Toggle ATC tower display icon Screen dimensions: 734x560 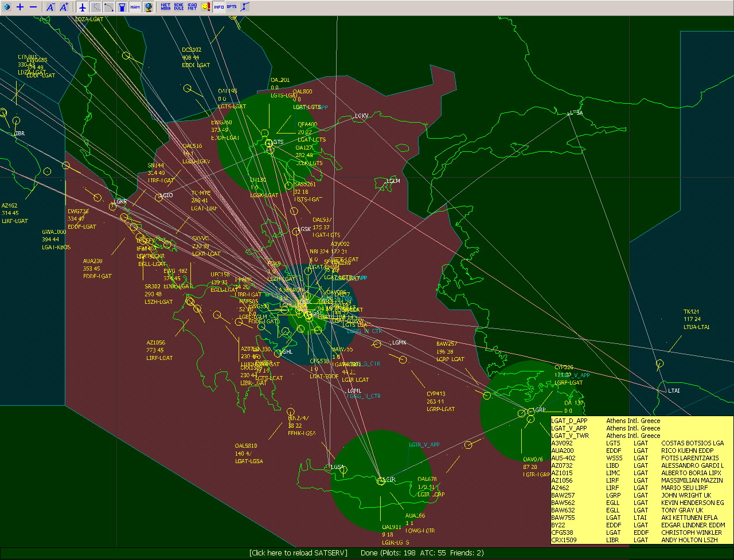point(122,7)
